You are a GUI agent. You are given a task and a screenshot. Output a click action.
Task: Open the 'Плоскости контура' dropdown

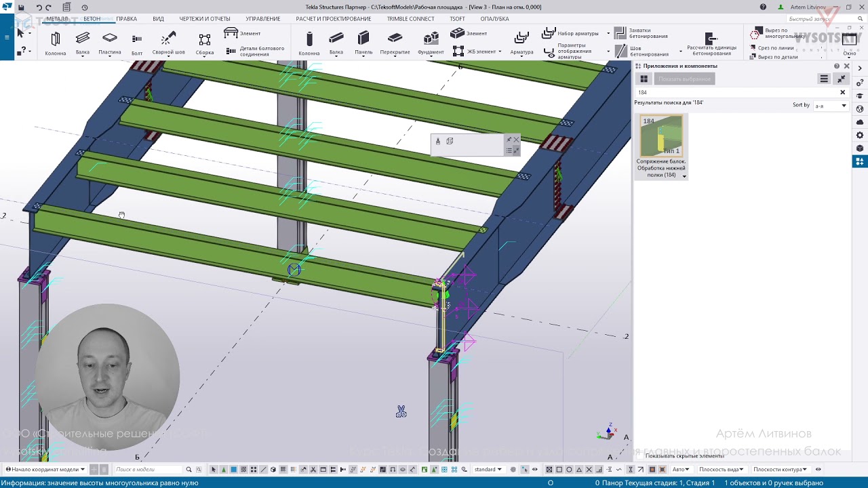pyautogui.click(x=780, y=469)
